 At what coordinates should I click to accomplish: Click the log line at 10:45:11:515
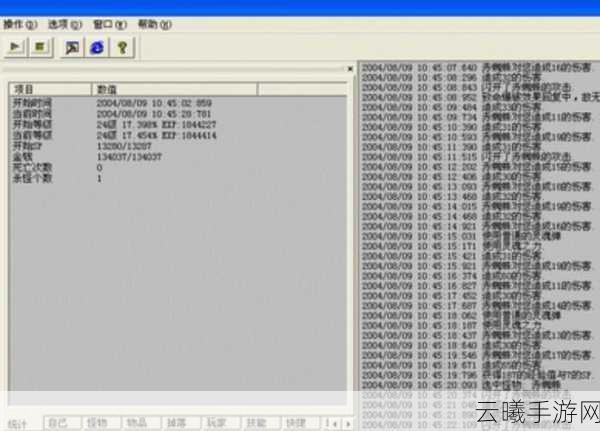point(467,157)
